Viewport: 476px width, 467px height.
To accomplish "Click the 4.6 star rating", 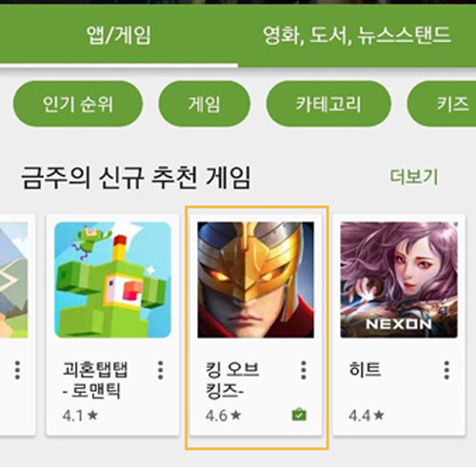I will click(x=224, y=416).
